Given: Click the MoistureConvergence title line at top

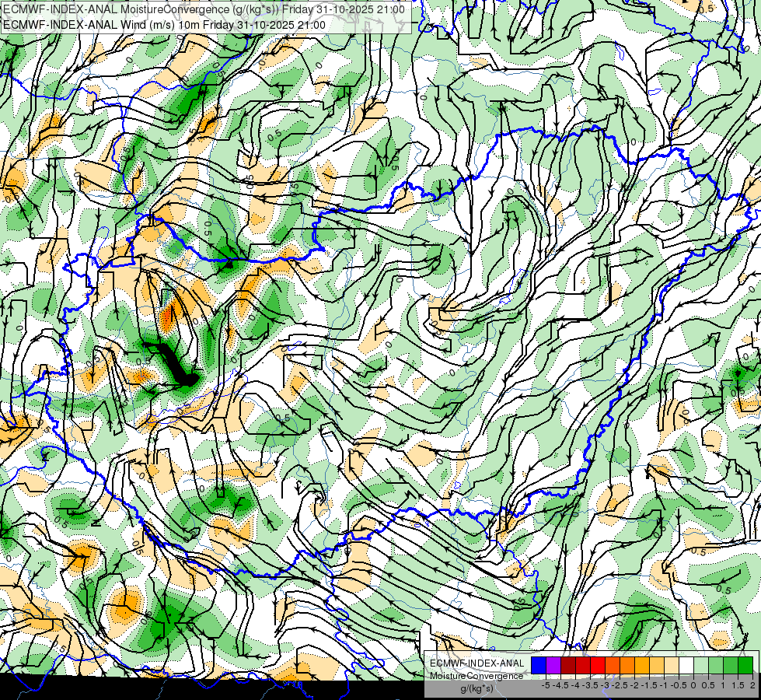Looking at the screenshot, I should (204, 9).
